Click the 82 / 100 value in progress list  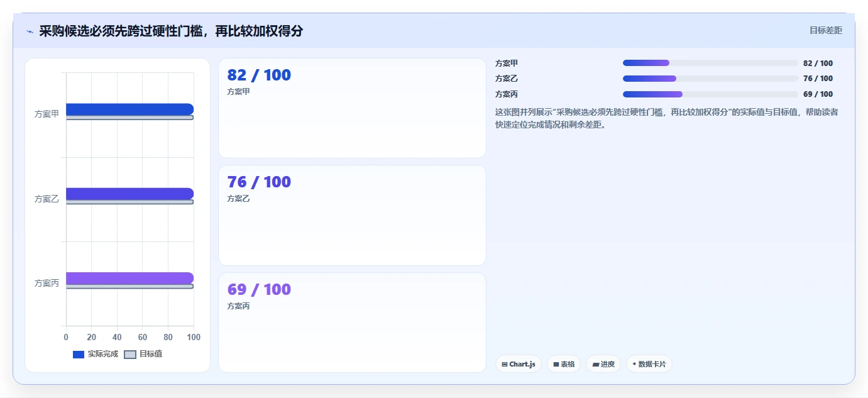pos(818,64)
